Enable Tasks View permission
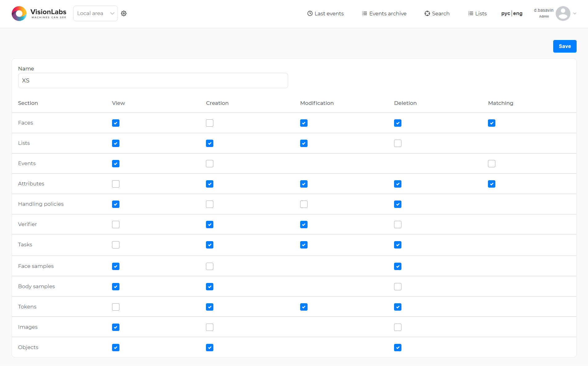 [116, 245]
